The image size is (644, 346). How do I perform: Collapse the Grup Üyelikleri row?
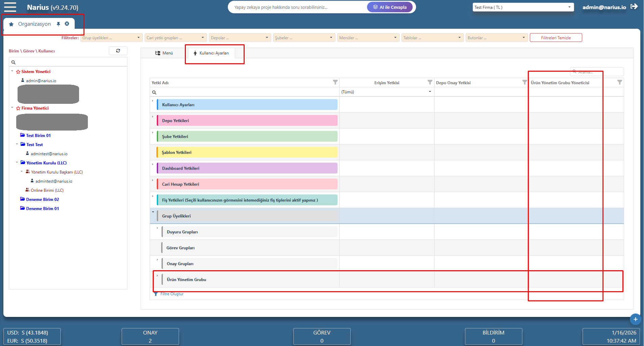153,212
